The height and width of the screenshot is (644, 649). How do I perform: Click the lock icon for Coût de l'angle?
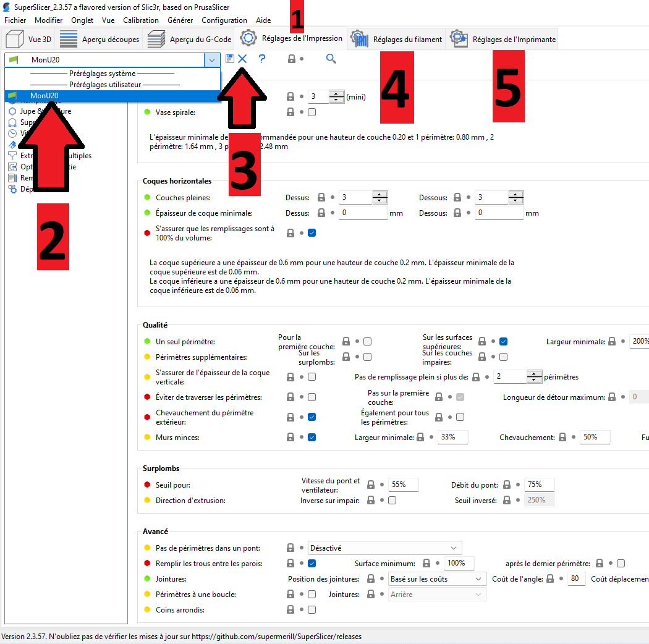click(550, 578)
